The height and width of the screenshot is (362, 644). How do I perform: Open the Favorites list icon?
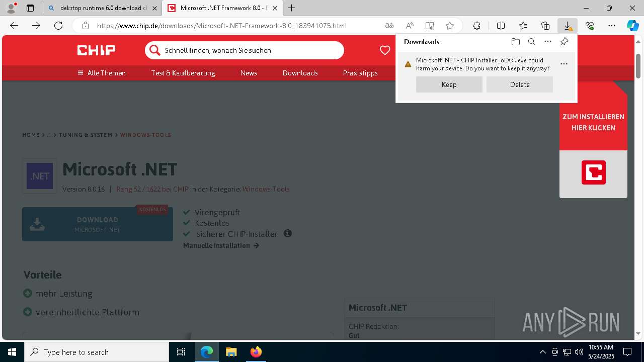point(523,26)
